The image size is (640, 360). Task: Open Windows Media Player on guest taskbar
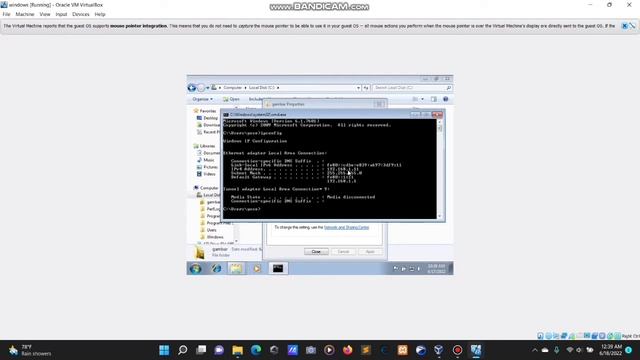click(x=257, y=268)
